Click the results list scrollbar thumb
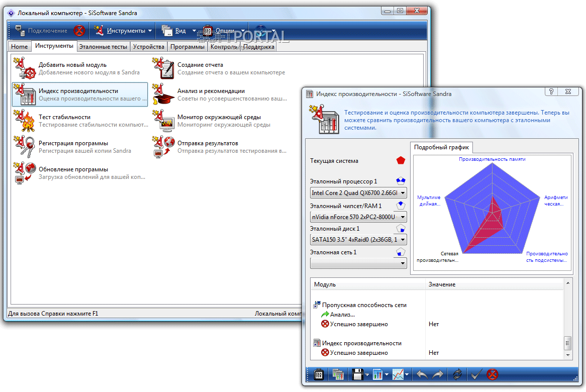 (x=568, y=343)
